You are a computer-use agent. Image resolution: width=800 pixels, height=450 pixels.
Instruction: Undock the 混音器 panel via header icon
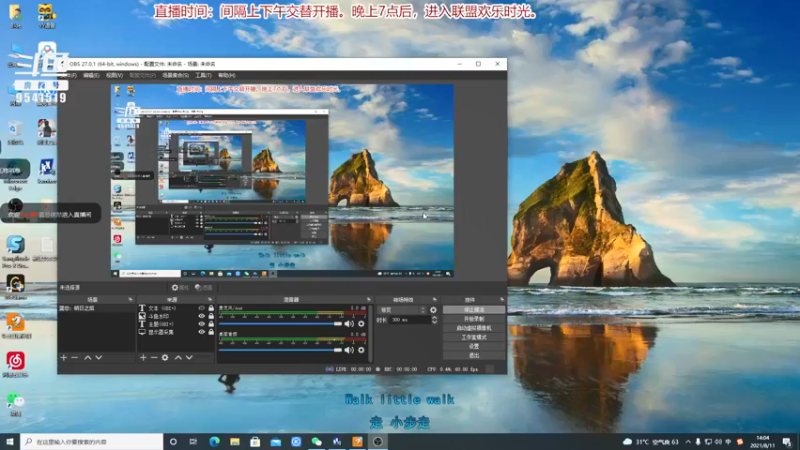(x=368, y=299)
